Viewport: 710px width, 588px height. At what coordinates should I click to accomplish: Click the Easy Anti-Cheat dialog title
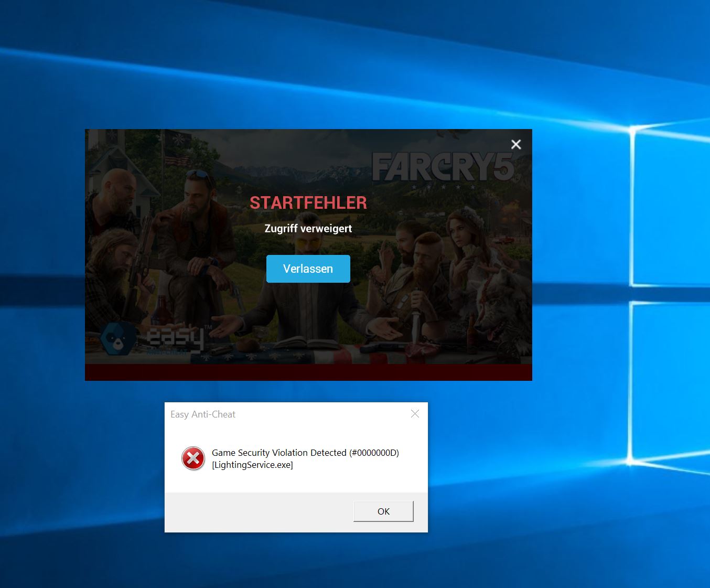coord(203,414)
